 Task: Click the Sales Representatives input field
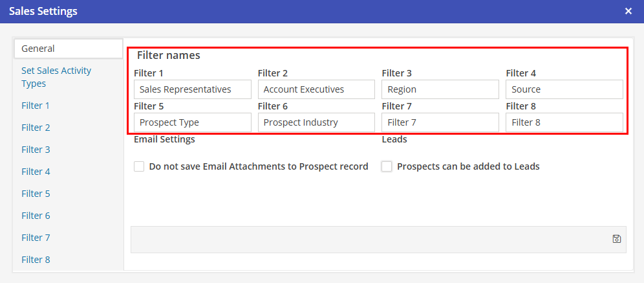192,89
